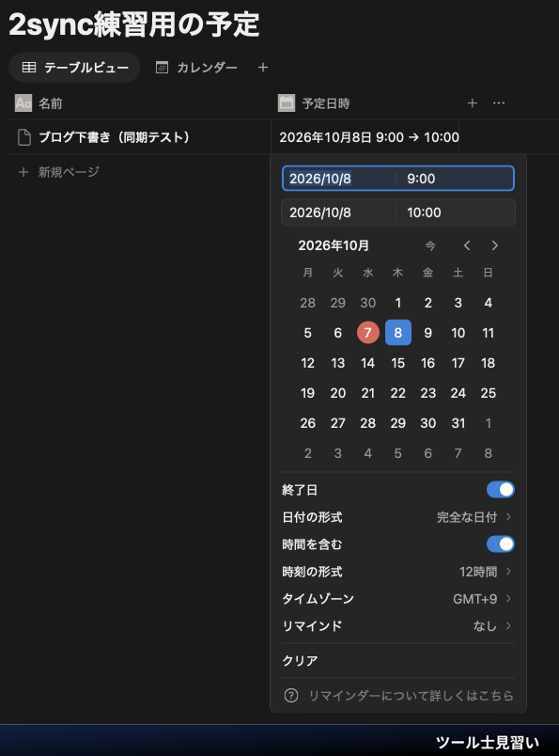
Task: Select November 1 in the calendar grid
Action: click(x=489, y=423)
